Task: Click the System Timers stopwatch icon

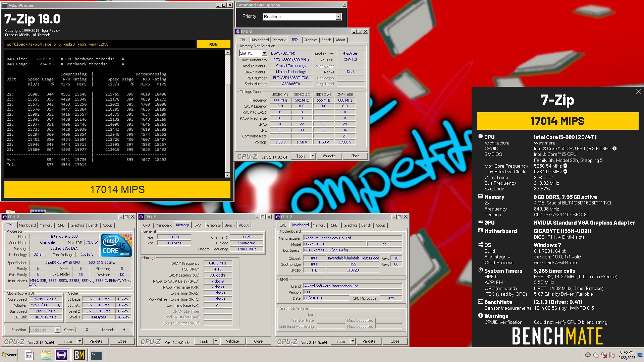Action: [x=480, y=270]
